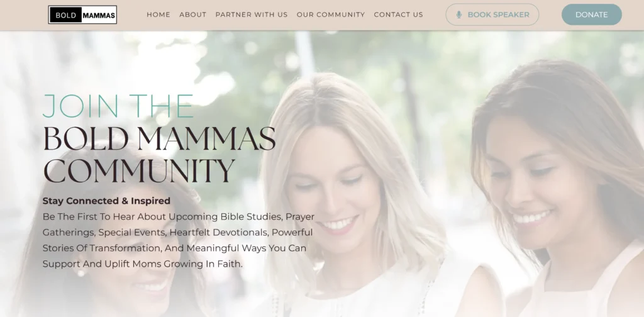Open the About menu item
The width and height of the screenshot is (644, 317).
pyautogui.click(x=192, y=15)
